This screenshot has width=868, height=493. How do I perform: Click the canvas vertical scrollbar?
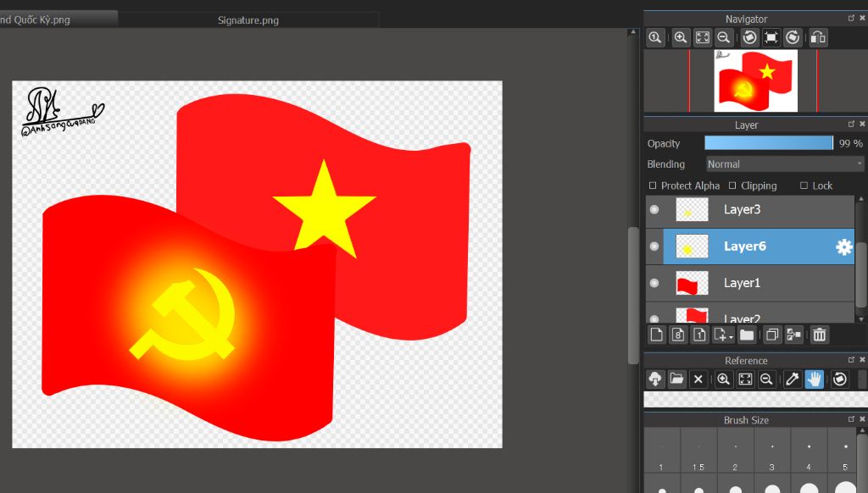pos(633,296)
